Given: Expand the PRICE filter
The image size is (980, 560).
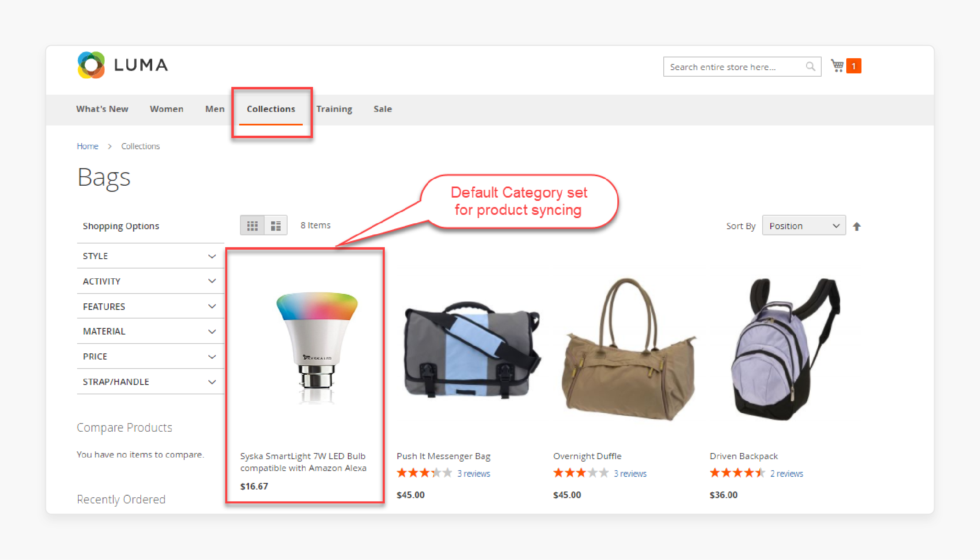Looking at the screenshot, I should 150,356.
